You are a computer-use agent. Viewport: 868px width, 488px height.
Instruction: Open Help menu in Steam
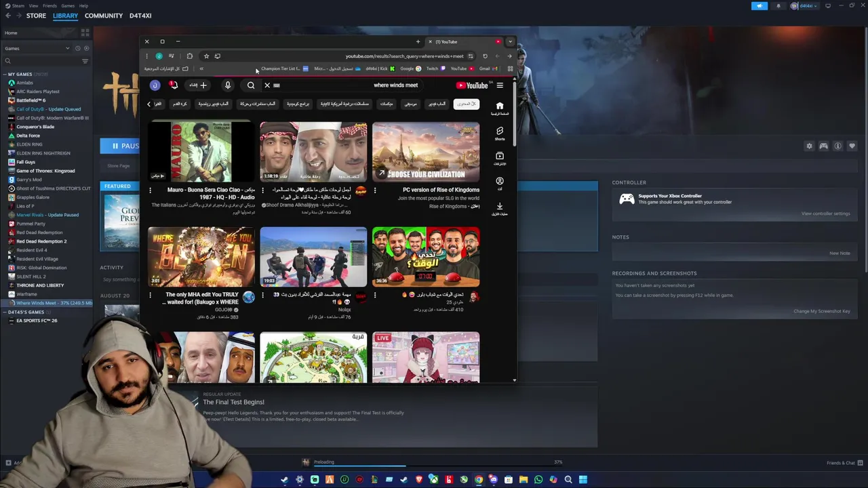pos(83,5)
